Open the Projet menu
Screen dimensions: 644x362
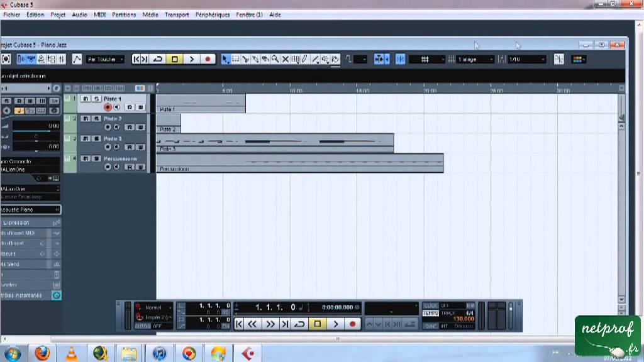point(58,15)
